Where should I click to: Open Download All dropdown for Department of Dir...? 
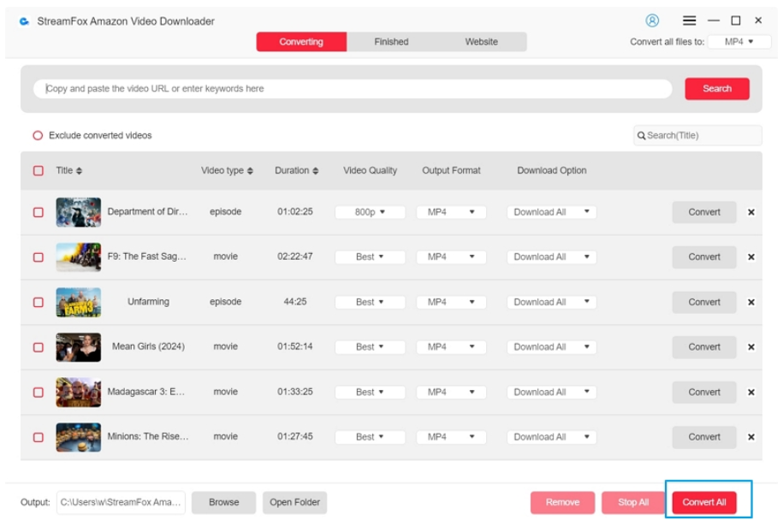click(x=552, y=212)
